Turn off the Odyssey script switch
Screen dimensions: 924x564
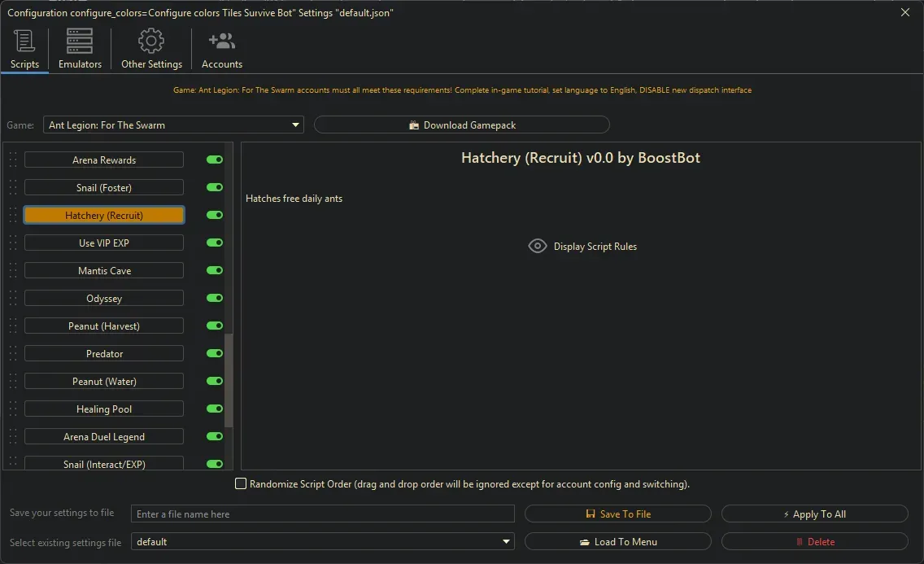point(215,298)
